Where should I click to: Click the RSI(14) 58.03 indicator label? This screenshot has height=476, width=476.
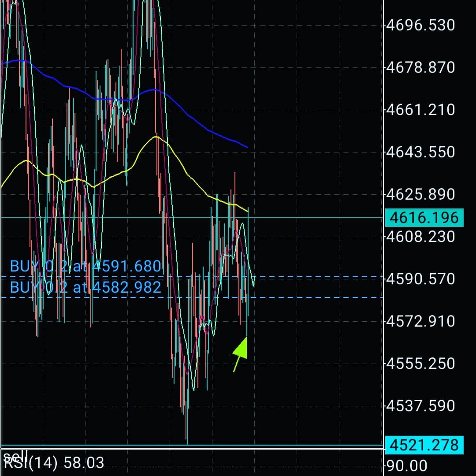click(53, 463)
